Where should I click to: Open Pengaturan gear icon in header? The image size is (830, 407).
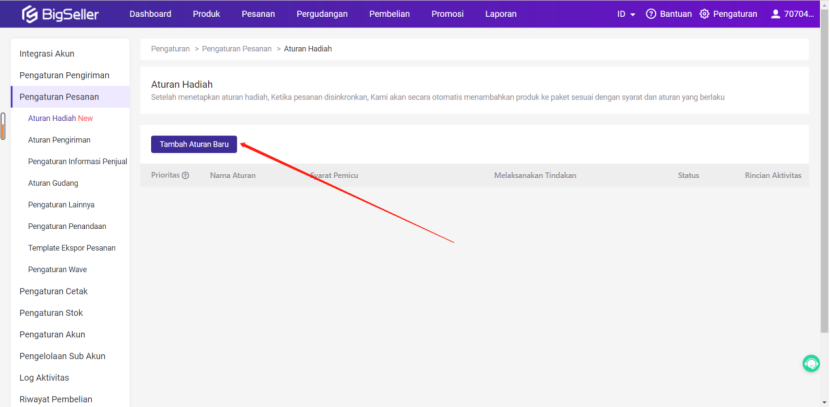(705, 14)
